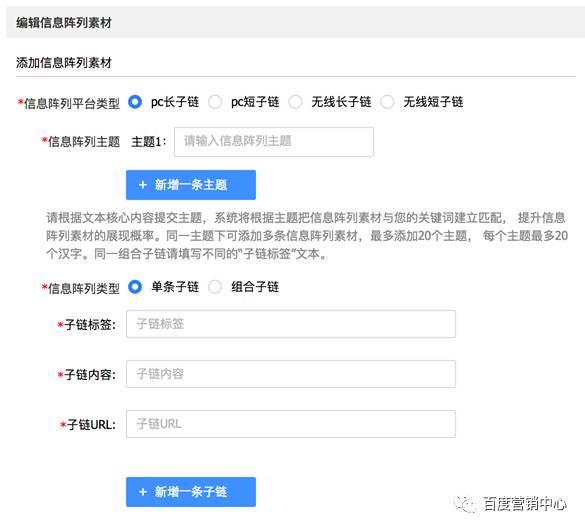Focus the 子链URL input field
The width and height of the screenshot is (585, 529).
pos(291,424)
